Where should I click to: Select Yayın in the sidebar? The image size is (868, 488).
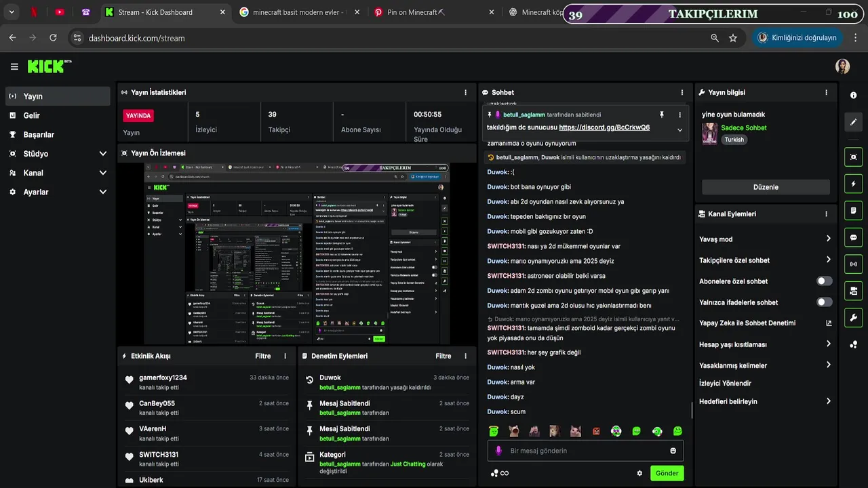point(58,96)
